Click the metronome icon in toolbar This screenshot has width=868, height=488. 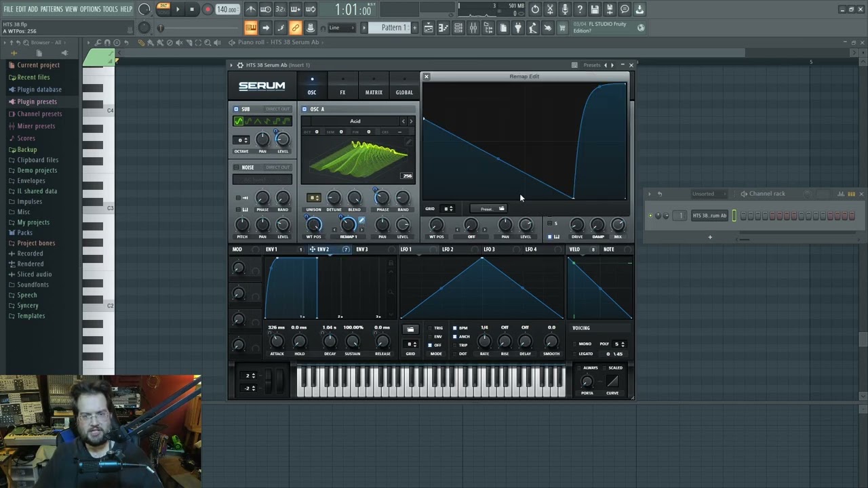pyautogui.click(x=250, y=9)
